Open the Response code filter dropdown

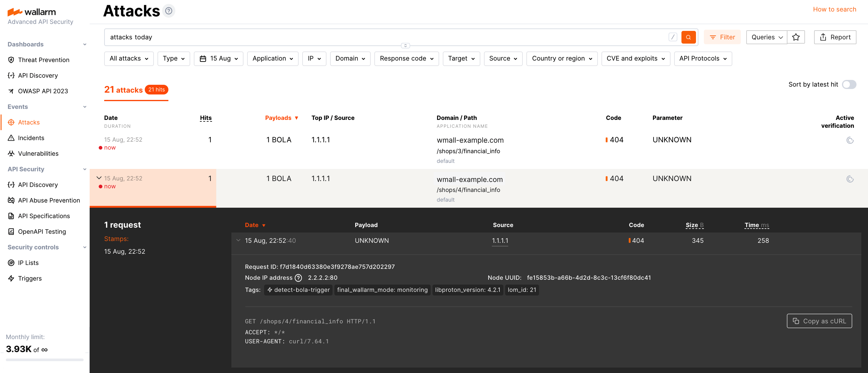(406, 58)
